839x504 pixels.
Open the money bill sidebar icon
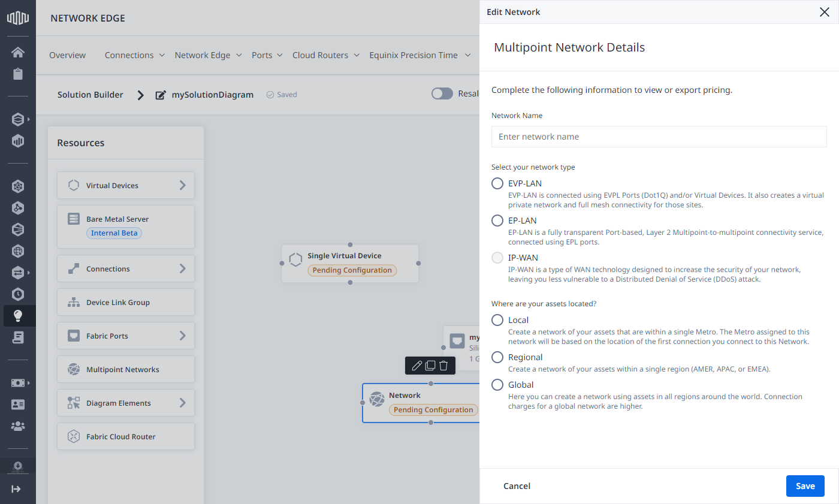pos(18,383)
